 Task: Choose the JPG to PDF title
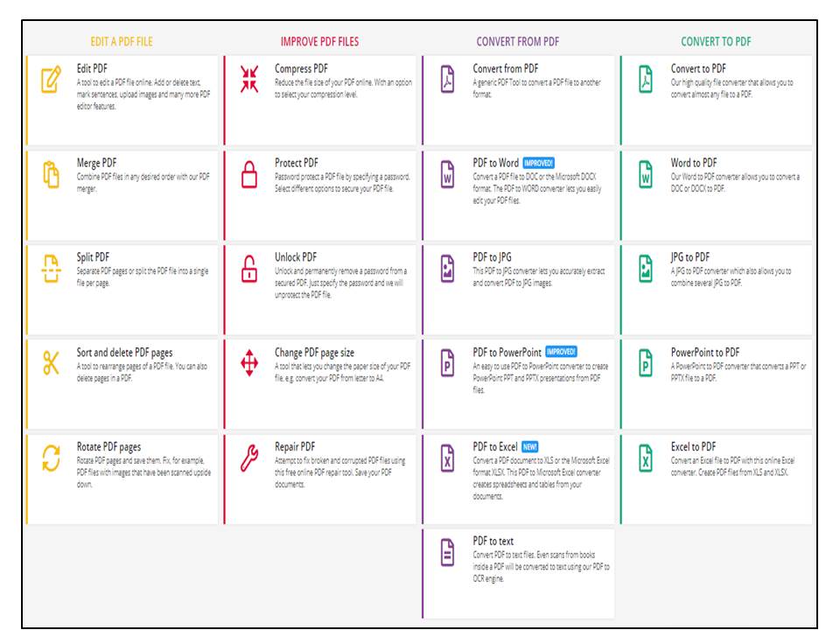pos(690,257)
